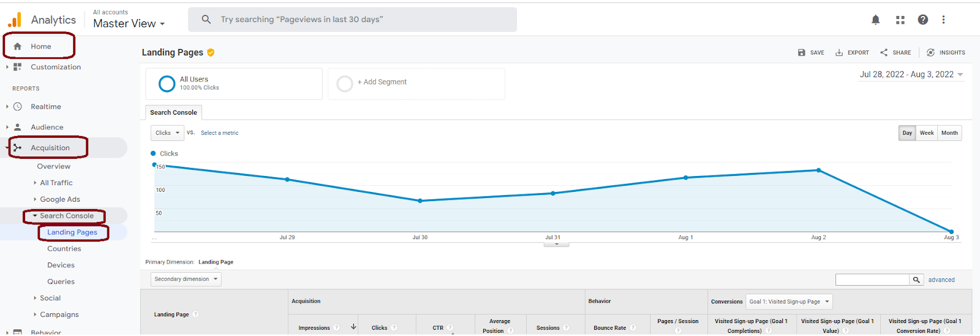Image resolution: width=980 pixels, height=336 pixels.
Task: Click the Export download icon
Action: tap(839, 53)
